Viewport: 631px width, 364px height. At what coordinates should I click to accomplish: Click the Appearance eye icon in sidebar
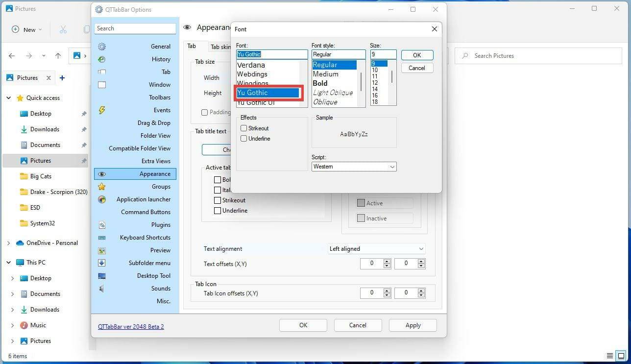[102, 173]
